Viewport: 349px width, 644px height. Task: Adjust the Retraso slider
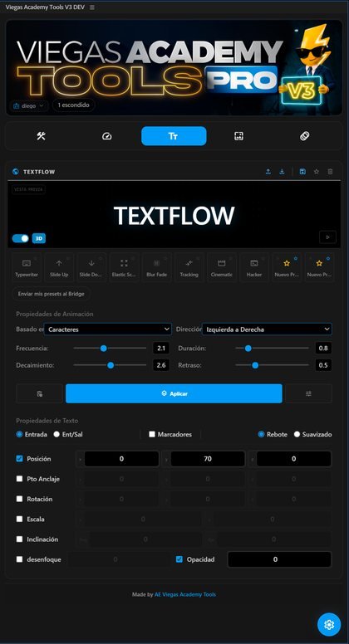pyautogui.click(x=272, y=365)
